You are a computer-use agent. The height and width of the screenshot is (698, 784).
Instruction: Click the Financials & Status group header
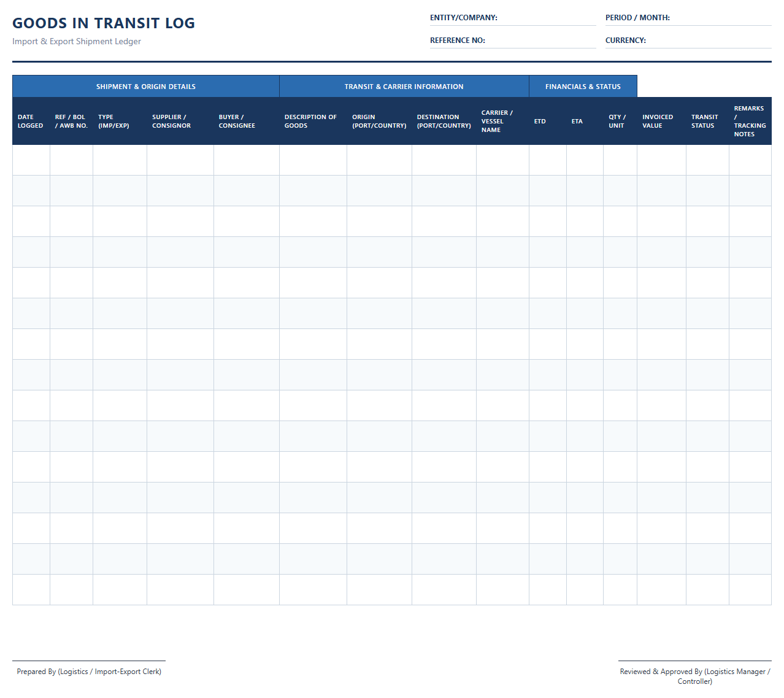583,87
